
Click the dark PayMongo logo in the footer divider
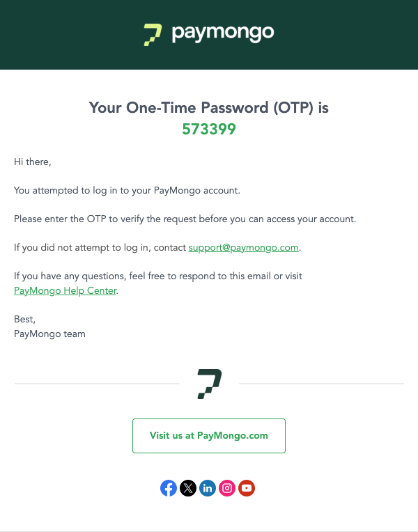[x=210, y=384]
